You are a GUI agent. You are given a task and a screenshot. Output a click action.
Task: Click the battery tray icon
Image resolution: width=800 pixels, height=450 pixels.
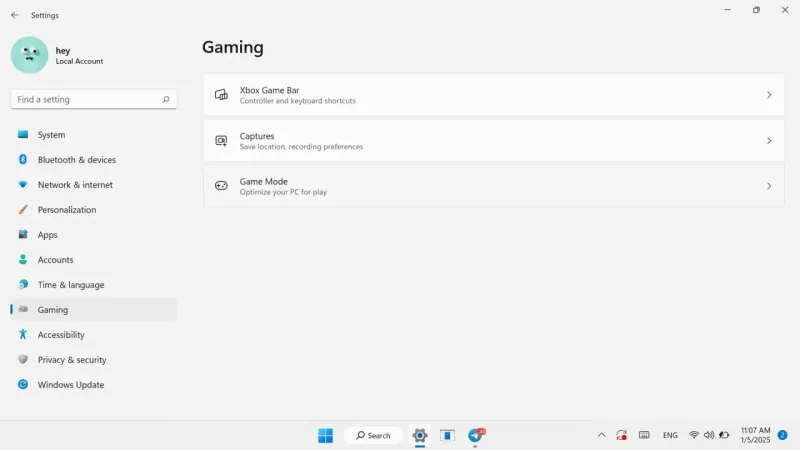pos(724,435)
